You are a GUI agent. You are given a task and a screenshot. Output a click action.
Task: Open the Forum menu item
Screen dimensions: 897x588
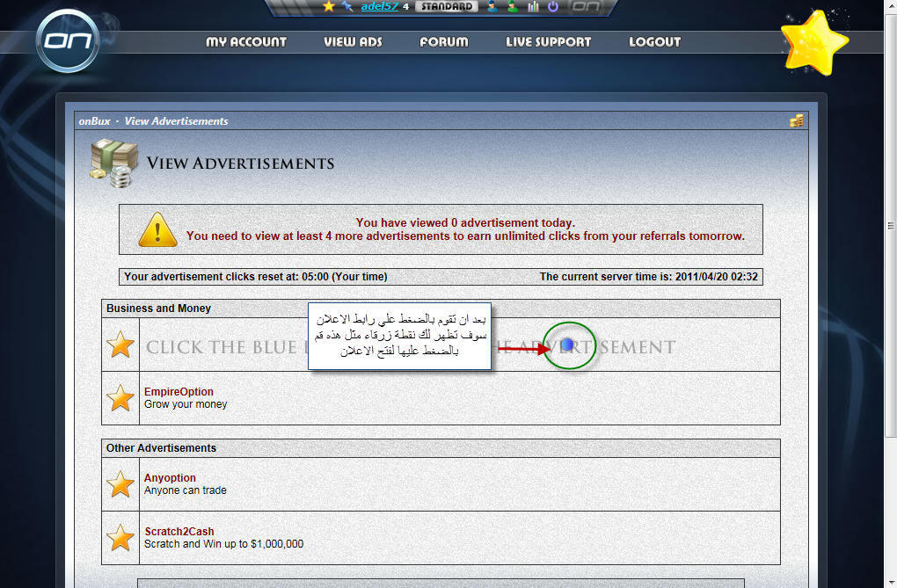point(444,42)
